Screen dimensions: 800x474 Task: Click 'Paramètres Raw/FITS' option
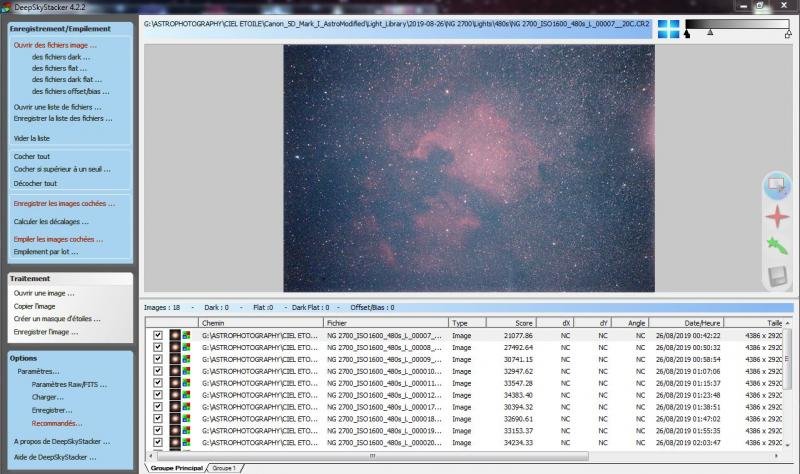pos(69,384)
